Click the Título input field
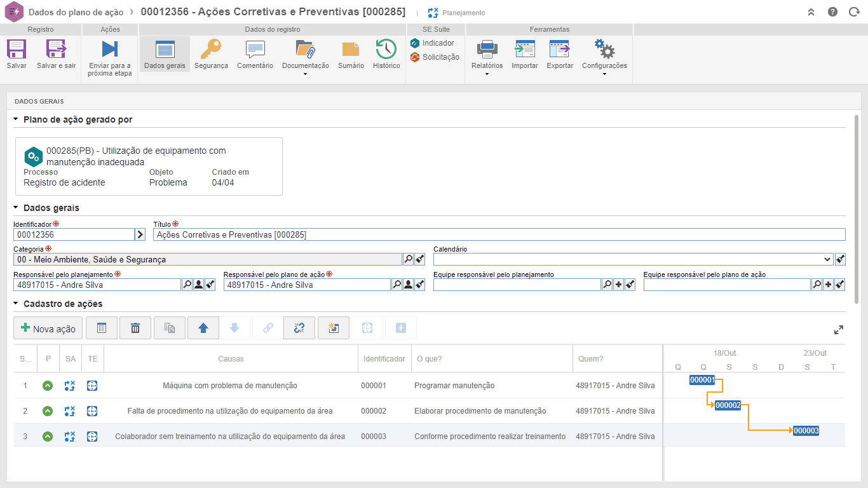Screen dimensions: 868x488 tap(499, 234)
